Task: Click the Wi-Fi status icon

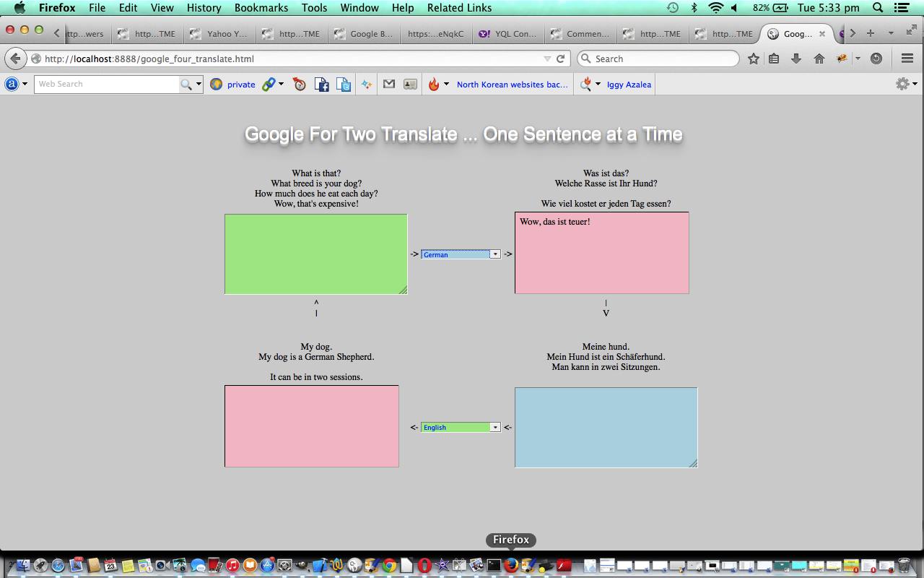Action: click(x=715, y=8)
